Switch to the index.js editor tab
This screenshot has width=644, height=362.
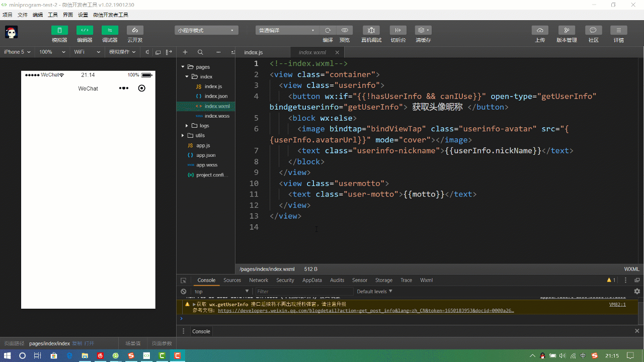point(254,52)
